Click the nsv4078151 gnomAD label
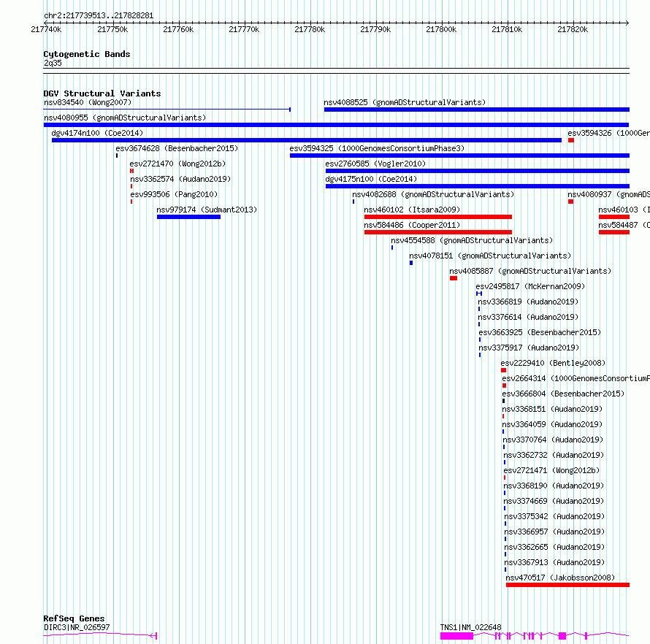 click(490, 256)
